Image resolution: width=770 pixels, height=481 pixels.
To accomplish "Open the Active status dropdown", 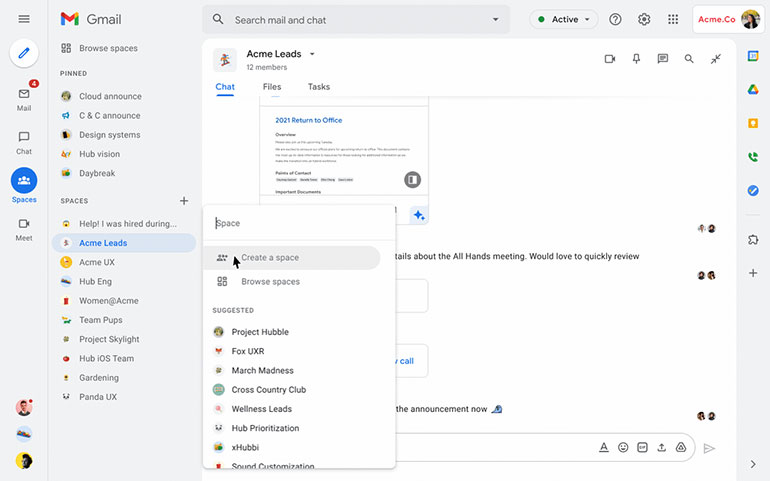I will (564, 19).
